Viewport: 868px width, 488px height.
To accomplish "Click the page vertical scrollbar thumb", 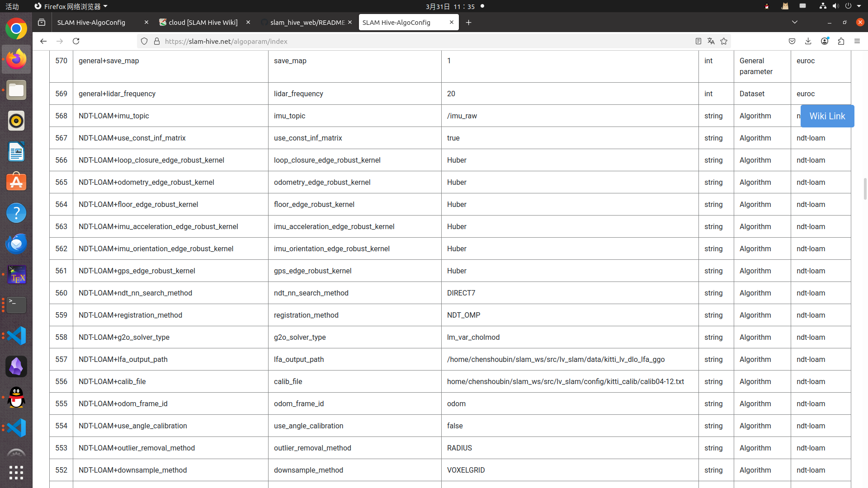I will coord(865,188).
